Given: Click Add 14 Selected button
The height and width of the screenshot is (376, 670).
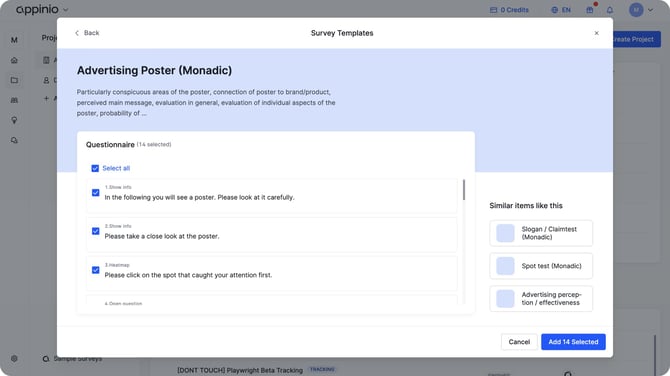Looking at the screenshot, I should [573, 342].
